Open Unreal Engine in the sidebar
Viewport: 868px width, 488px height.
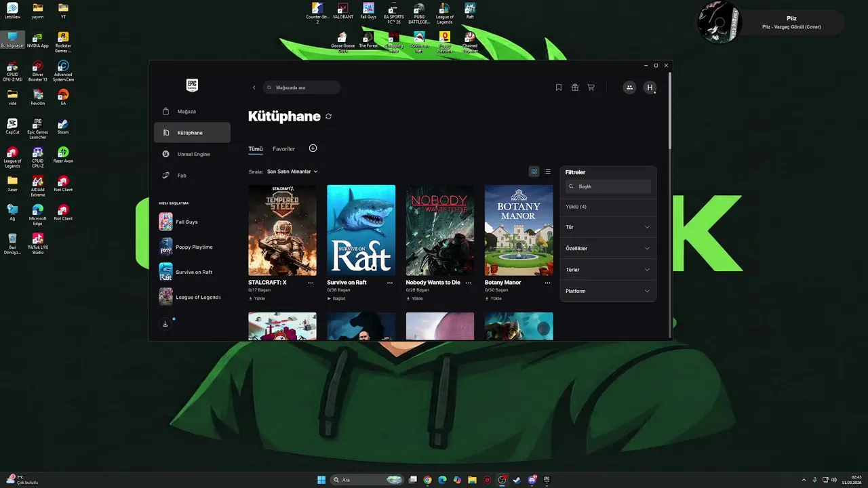(x=192, y=154)
